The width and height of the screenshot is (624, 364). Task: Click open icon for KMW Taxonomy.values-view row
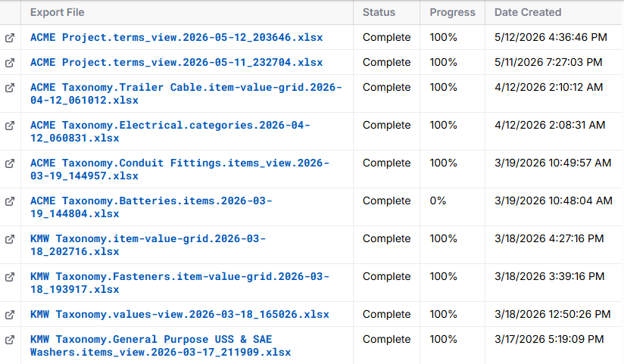coord(10,315)
